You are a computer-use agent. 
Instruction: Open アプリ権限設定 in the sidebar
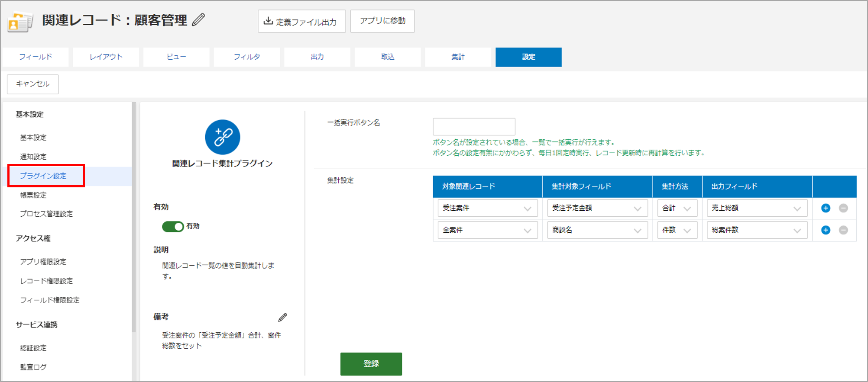43,262
